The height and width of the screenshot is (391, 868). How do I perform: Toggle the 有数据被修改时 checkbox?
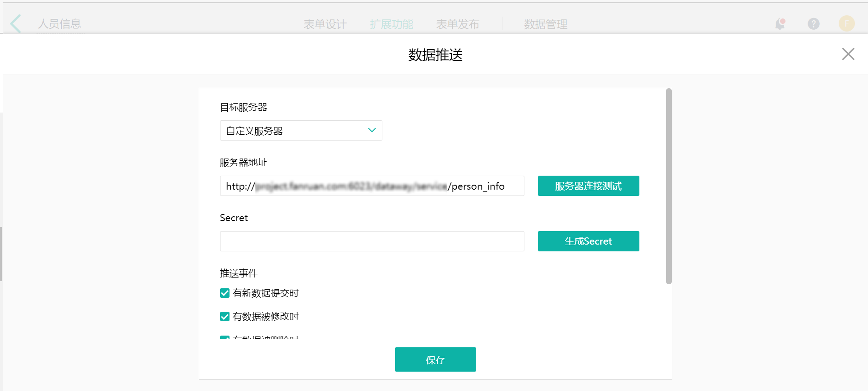[x=225, y=317]
